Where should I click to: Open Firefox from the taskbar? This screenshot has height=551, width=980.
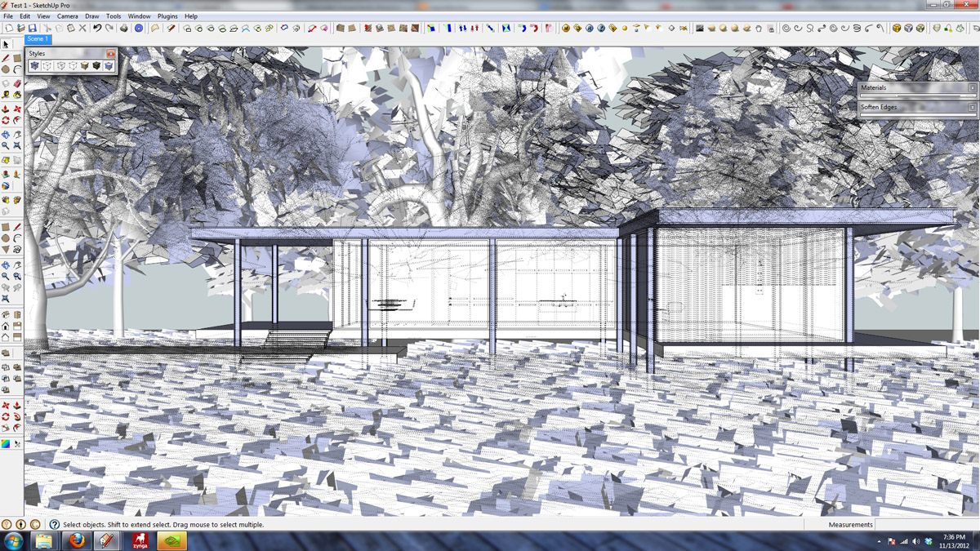78,540
